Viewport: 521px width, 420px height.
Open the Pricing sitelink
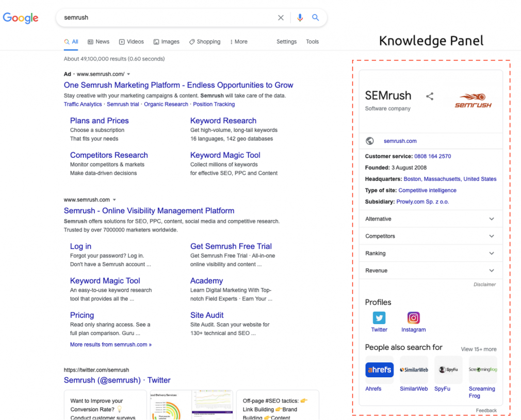coord(82,315)
